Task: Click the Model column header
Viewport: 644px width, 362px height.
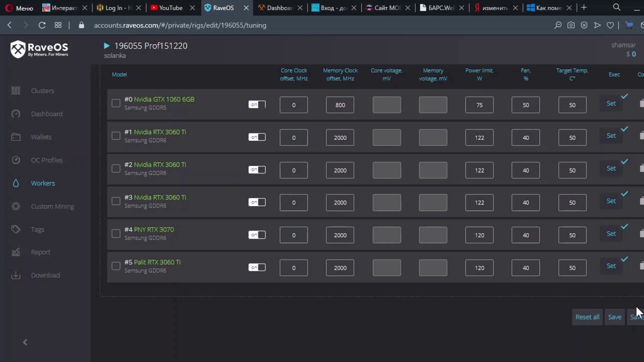Action: [x=119, y=74]
